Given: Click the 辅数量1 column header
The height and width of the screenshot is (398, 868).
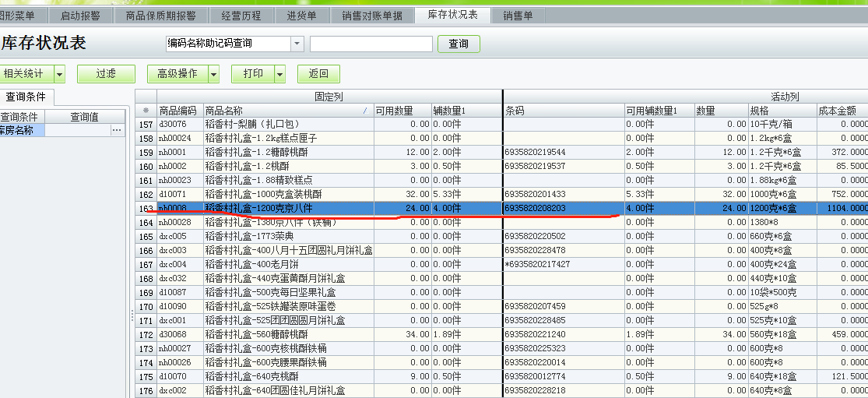Looking at the screenshot, I should (x=466, y=111).
